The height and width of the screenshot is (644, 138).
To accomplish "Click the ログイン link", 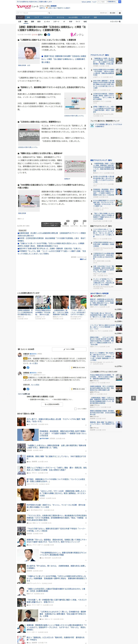I will point(42,8).
